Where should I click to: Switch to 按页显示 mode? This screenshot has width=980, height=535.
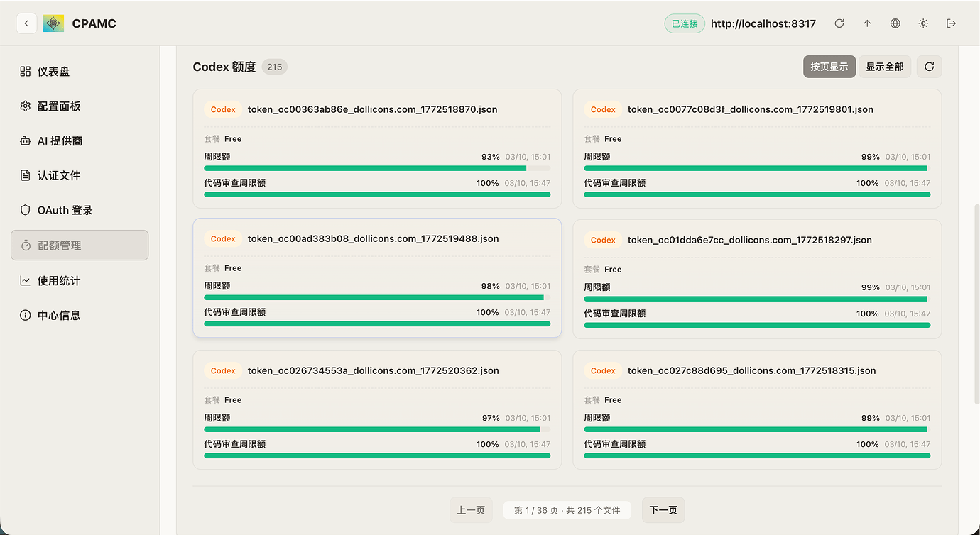point(829,67)
